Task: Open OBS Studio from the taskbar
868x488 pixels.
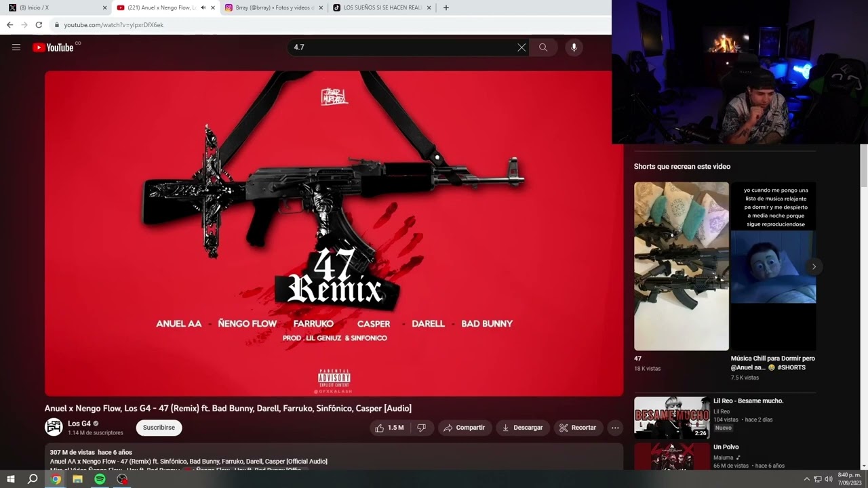Action: (122, 479)
